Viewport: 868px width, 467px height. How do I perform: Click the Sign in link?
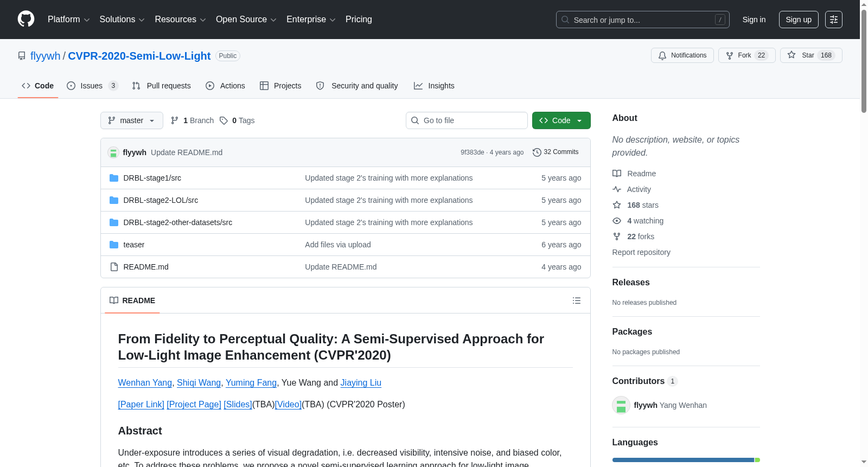tap(754, 20)
